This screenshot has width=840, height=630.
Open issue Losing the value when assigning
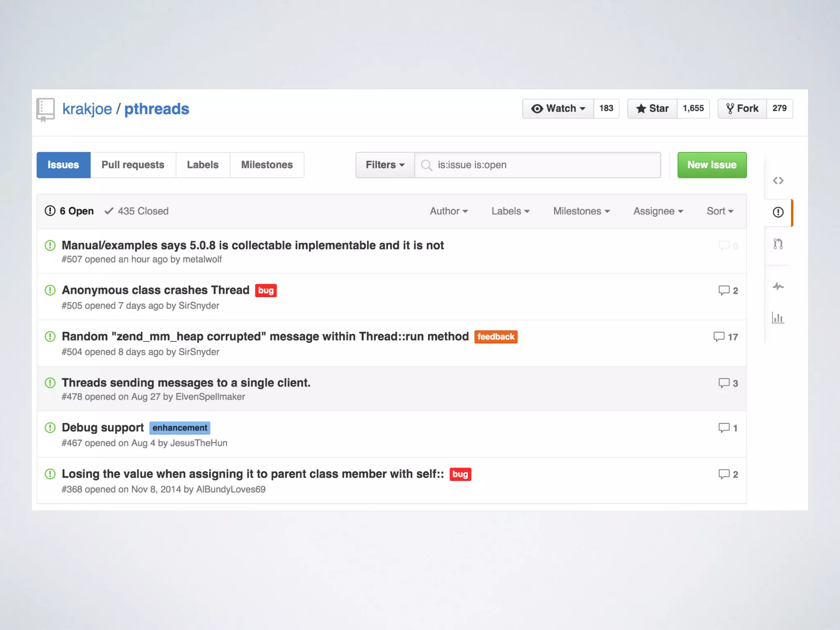(x=253, y=474)
